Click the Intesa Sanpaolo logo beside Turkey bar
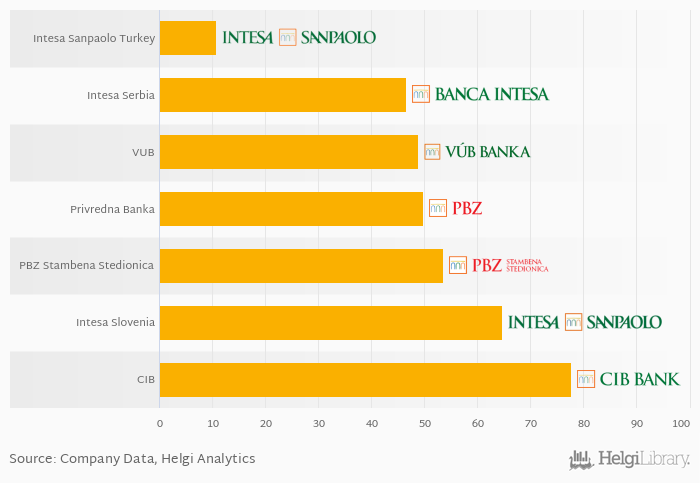700x483 pixels. coord(299,37)
